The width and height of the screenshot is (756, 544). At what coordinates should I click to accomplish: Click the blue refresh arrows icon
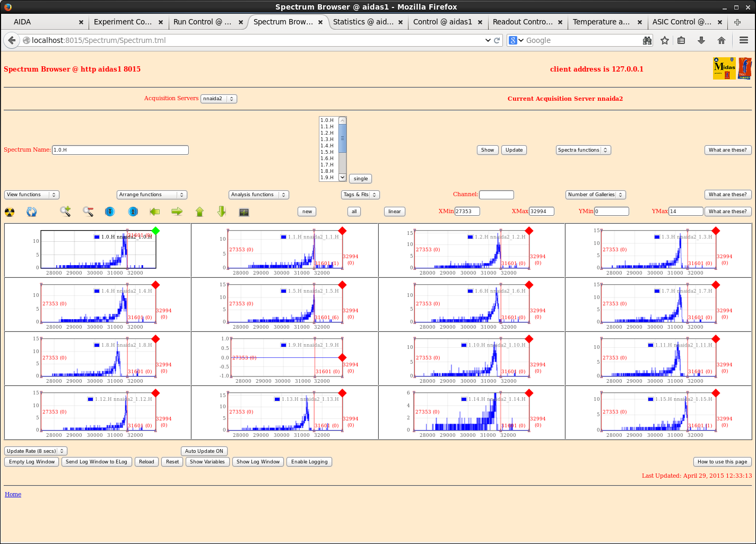tap(32, 212)
